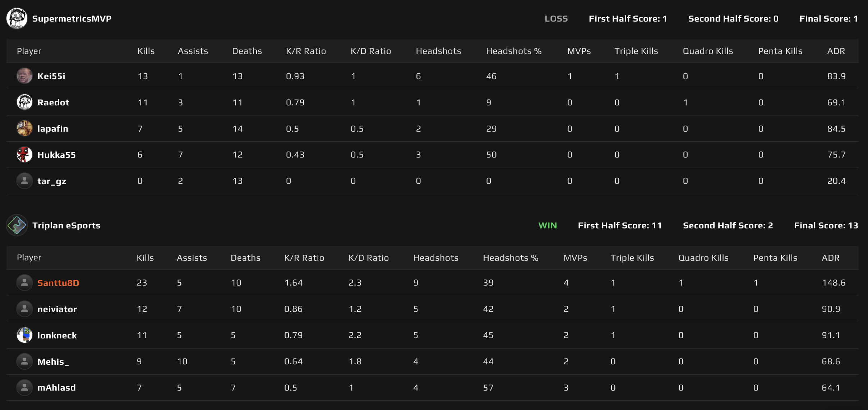This screenshot has width=868, height=410.
Task: Click Hukka55's avatar icon
Action: click(x=24, y=154)
